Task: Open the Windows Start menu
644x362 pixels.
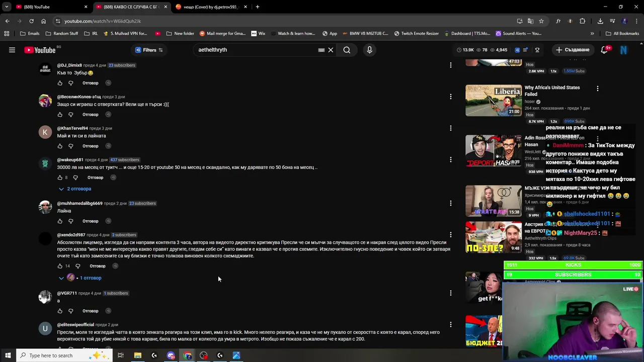Action: (x=8, y=355)
